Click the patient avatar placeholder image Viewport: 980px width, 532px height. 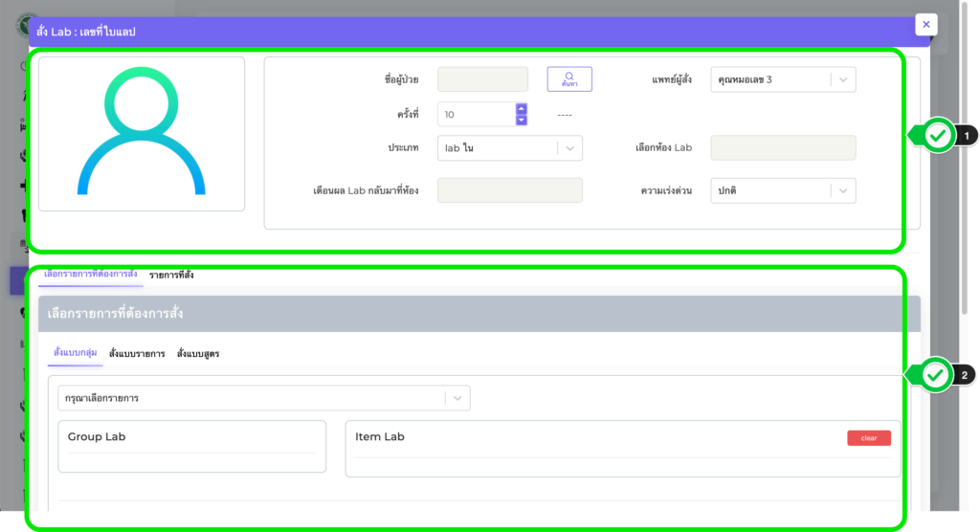click(142, 133)
